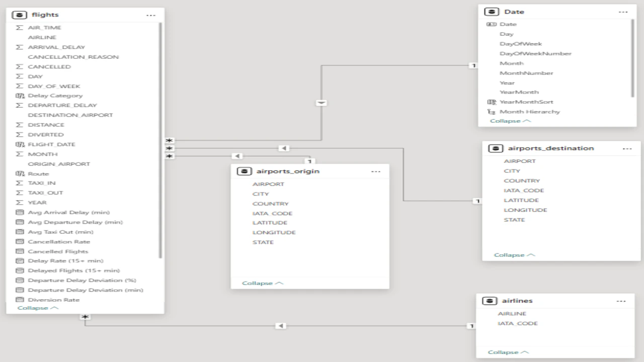Select the filter direction arrow on Date relationship
644x362 pixels.
tap(321, 103)
